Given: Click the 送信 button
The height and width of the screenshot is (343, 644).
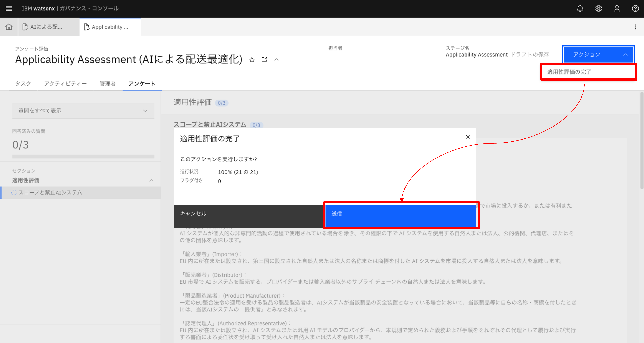Looking at the screenshot, I should (x=401, y=216).
